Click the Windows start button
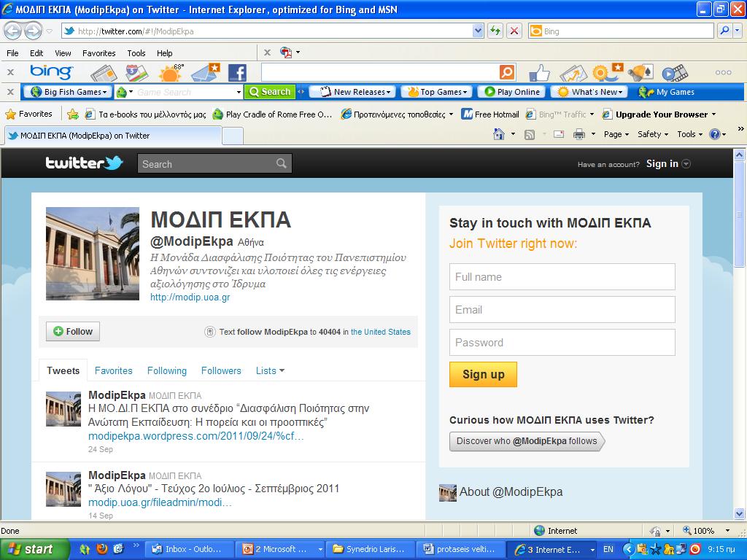Screen dimensions: 747x560 (x=35, y=549)
